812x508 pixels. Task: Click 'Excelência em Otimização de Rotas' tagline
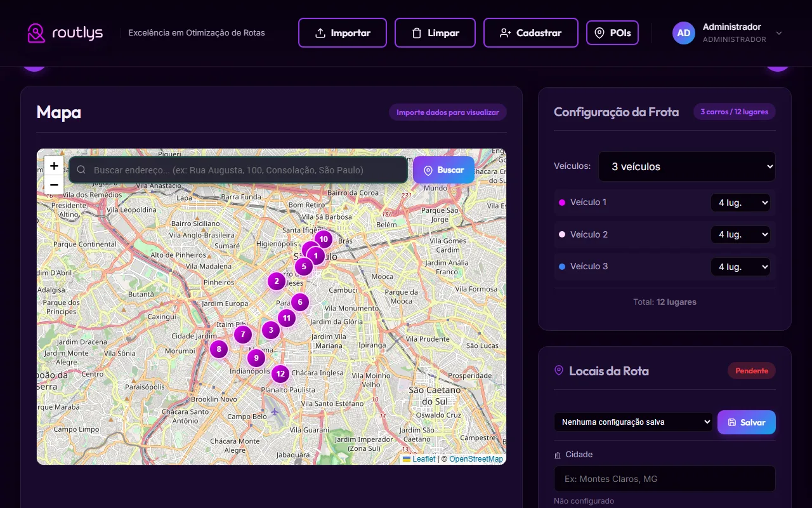[197, 33]
